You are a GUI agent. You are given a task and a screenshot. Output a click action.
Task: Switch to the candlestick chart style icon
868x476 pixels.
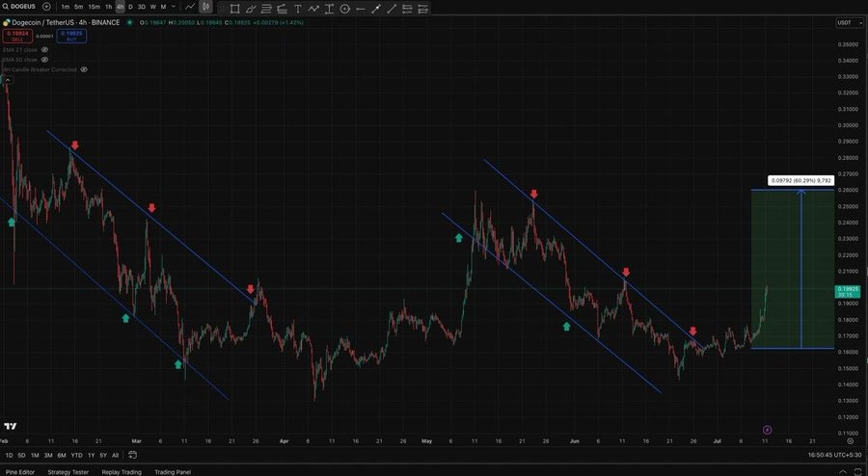[x=206, y=7]
